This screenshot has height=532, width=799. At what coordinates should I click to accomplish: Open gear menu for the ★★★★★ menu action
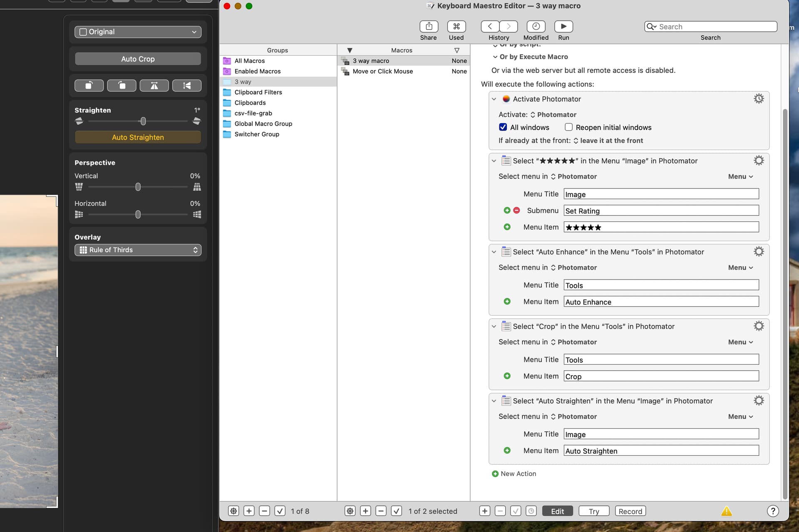point(759,161)
